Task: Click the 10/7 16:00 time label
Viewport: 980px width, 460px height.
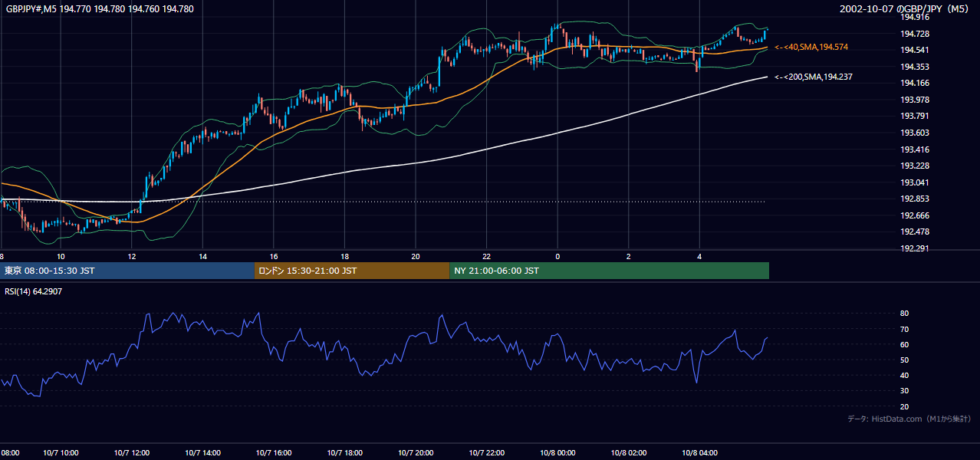Action: tap(274, 452)
